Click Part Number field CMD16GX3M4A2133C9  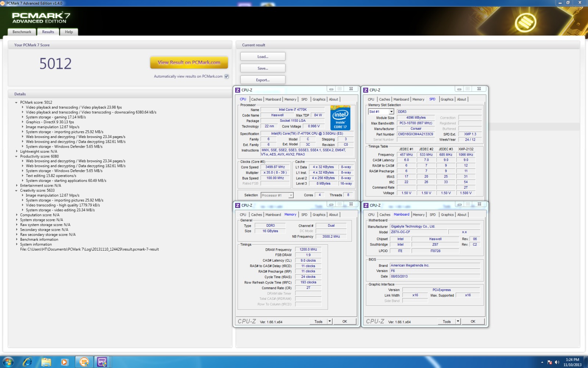tap(416, 134)
